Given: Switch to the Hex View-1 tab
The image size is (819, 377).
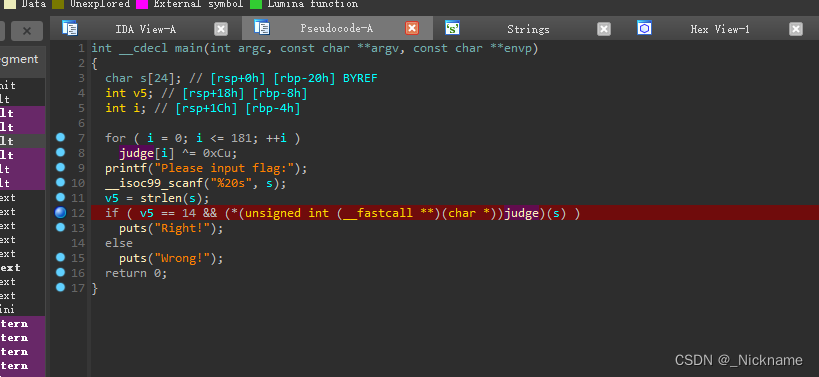Looking at the screenshot, I should coord(720,29).
